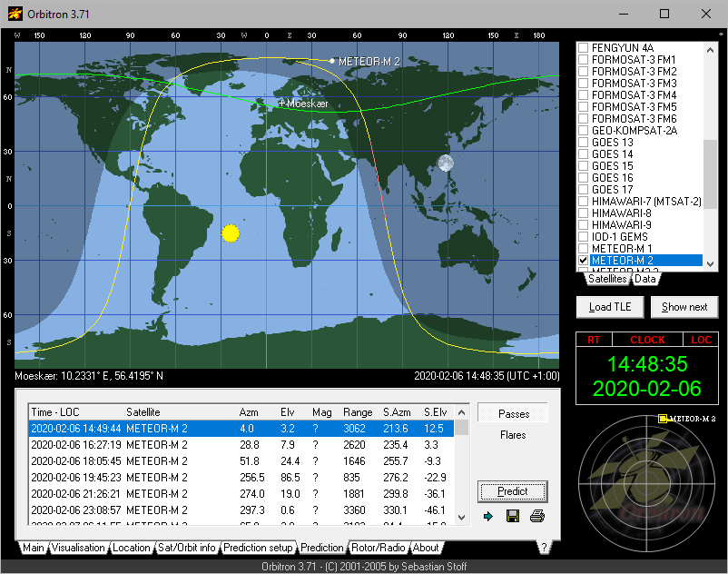Screen dimensions: 728x574
Task: Select the 19:45:23 pass row
Action: coord(241,478)
